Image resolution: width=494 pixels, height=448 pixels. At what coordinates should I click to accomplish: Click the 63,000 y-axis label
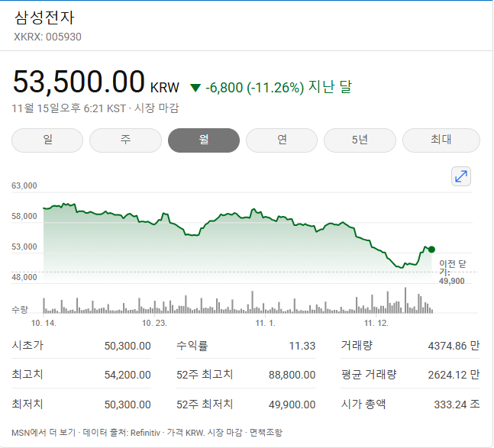click(24, 185)
